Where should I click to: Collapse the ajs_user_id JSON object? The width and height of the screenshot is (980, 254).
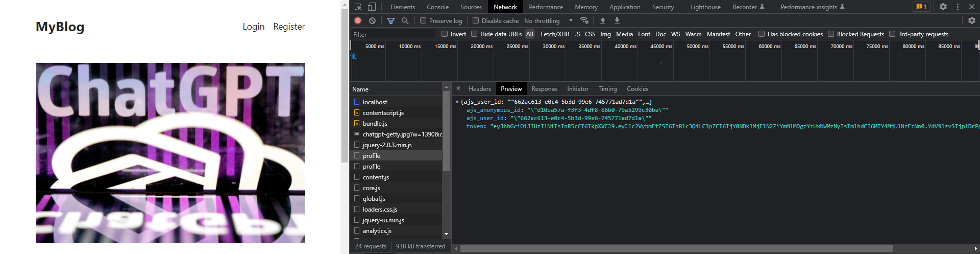click(457, 102)
